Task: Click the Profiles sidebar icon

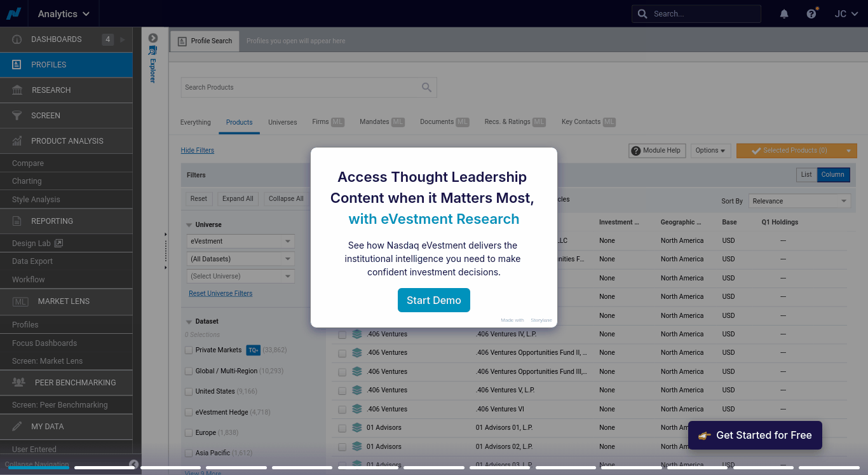Action: click(17, 65)
